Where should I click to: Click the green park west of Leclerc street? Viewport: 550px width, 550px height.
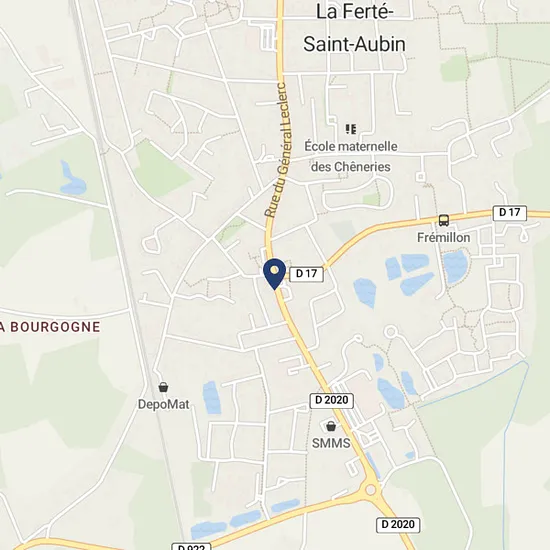coord(161,169)
